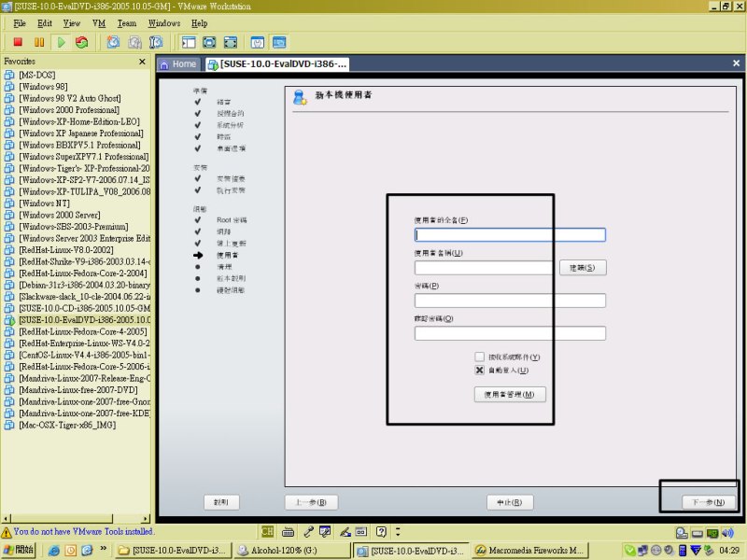Open Macromedia Fireworks taskbar button
747x560 pixels.
pyautogui.click(x=530, y=551)
